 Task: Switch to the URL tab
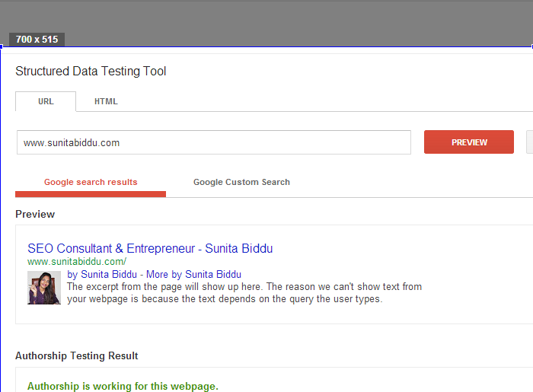46,101
